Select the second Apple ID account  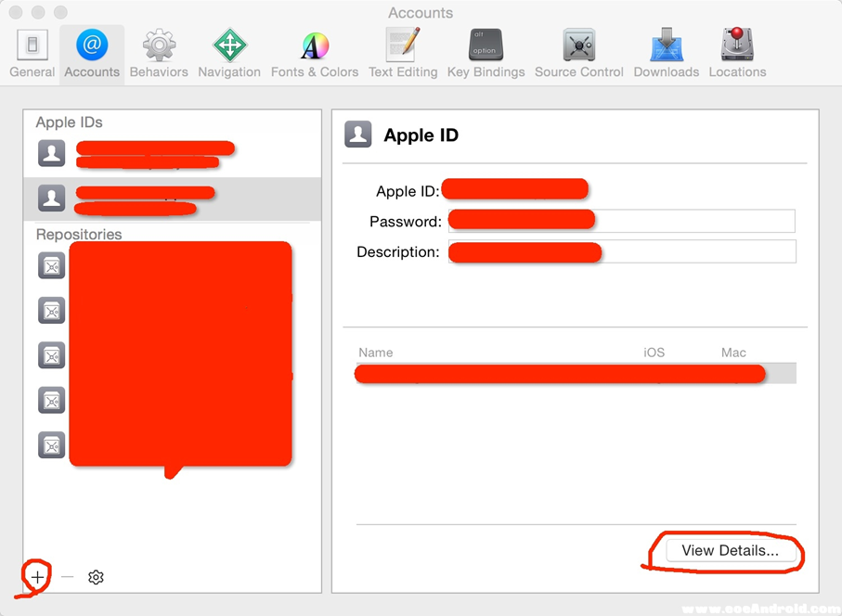172,198
